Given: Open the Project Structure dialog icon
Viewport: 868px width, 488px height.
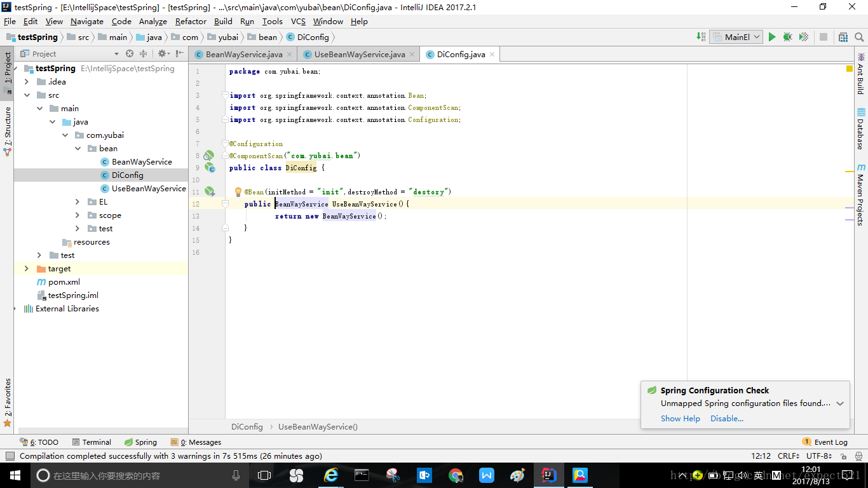Looking at the screenshot, I should click(x=843, y=37).
